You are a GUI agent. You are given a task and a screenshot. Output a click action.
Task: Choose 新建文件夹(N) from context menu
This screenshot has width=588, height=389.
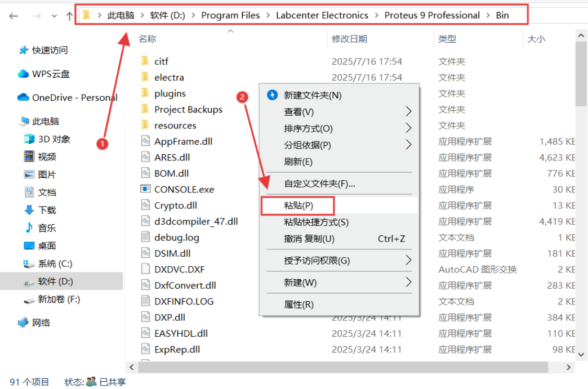(x=339, y=95)
